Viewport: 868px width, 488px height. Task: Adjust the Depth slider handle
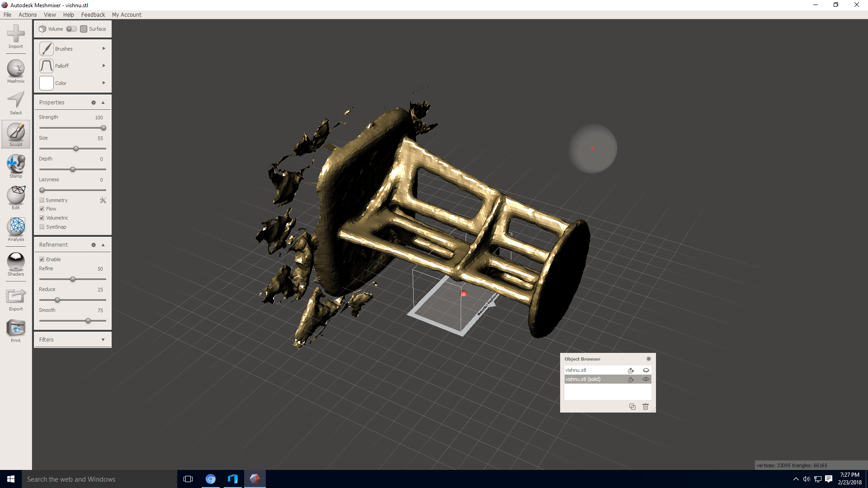pyautogui.click(x=73, y=169)
